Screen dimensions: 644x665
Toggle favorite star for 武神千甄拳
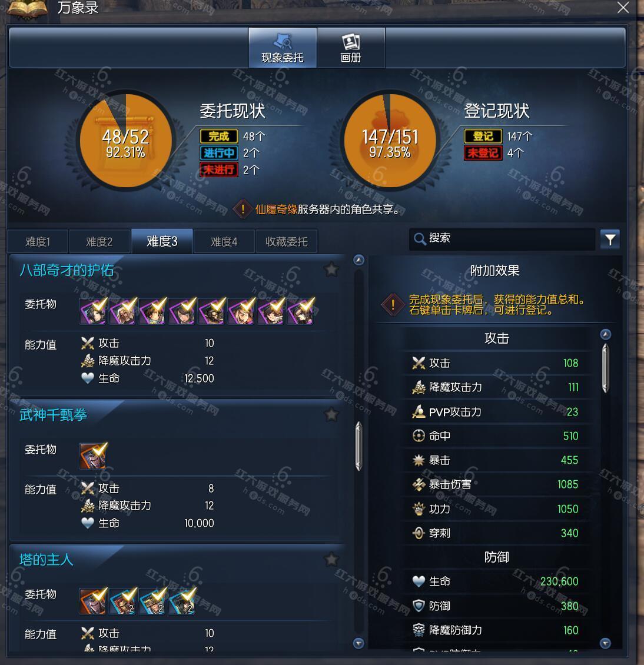click(x=331, y=414)
